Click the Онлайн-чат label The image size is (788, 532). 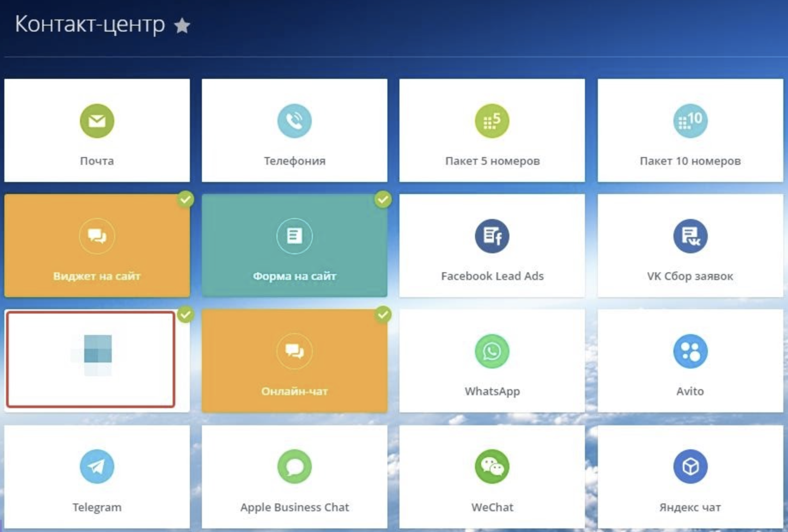pos(295,391)
